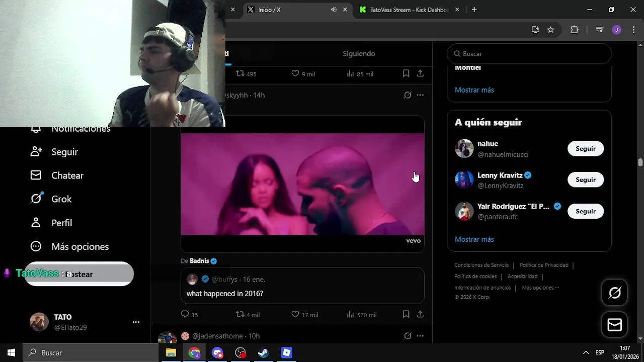644x362 pixels.
Task: Repost the post with 495 reposts
Action: (246, 73)
